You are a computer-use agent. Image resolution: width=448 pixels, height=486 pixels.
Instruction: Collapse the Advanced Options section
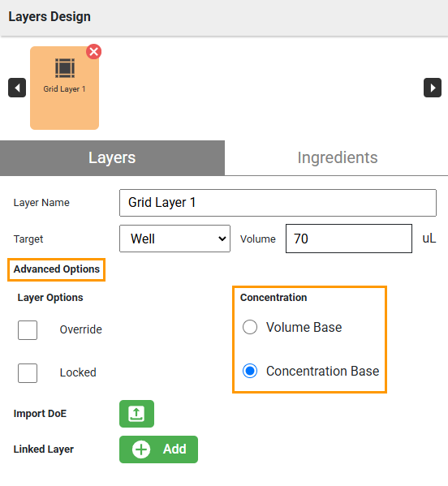click(x=57, y=269)
